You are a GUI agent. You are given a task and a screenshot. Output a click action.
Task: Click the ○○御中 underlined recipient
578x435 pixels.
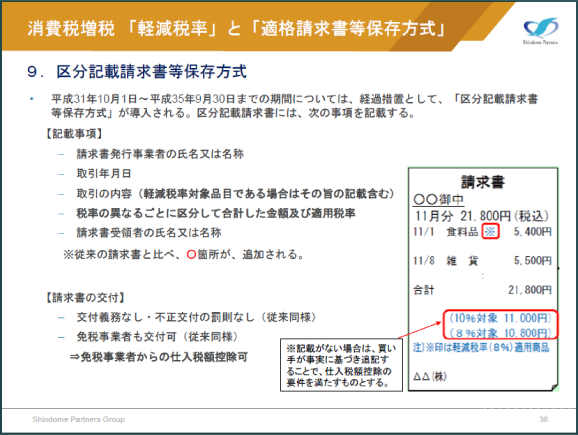tap(439, 199)
